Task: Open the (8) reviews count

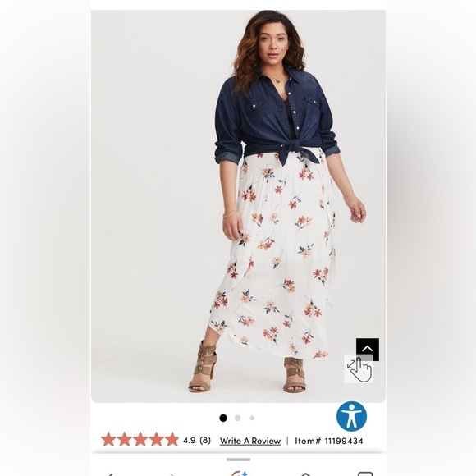Action: (205, 440)
